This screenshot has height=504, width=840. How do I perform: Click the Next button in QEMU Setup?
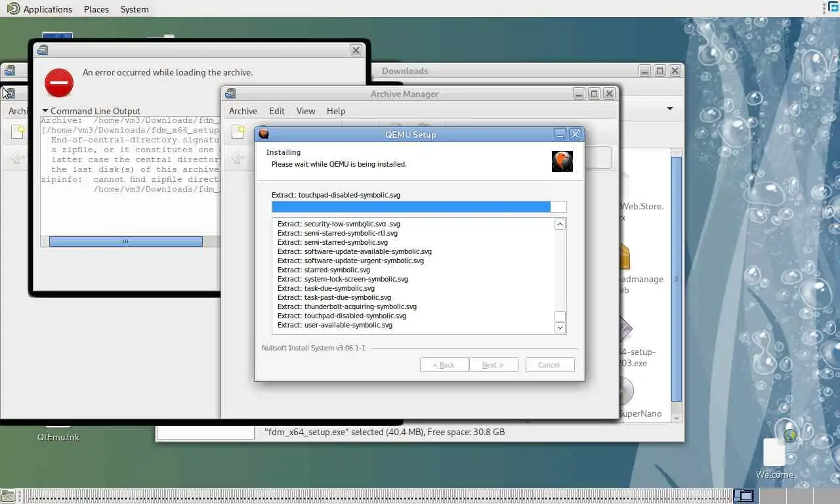(x=493, y=365)
